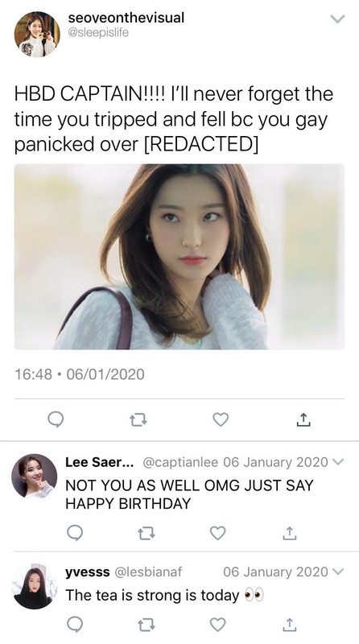Viewport: 359px width, 644px height.
Task: Like the main HBD CAPTAIN tweet
Action: click(x=221, y=419)
